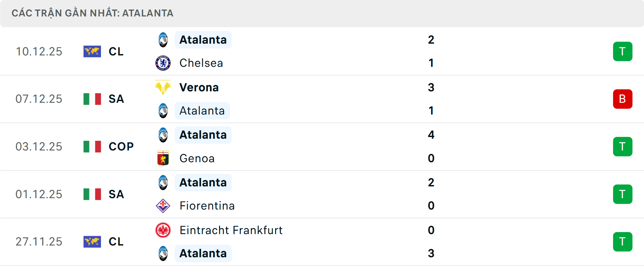Open the Genoa club crest

(163, 158)
